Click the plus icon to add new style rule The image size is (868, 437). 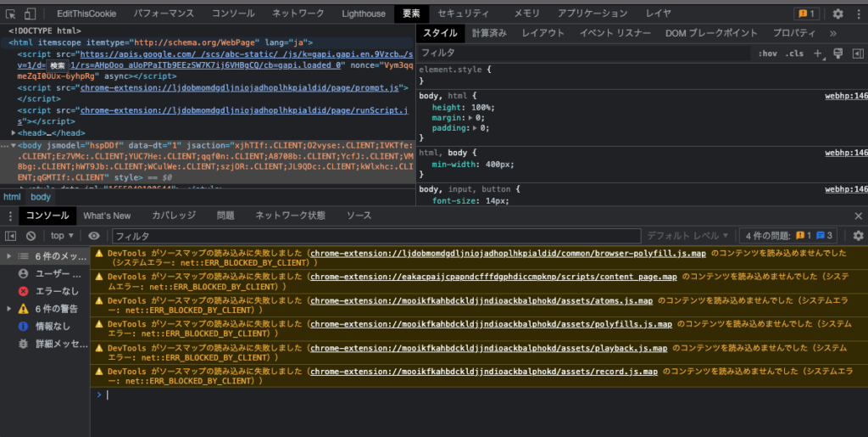818,53
